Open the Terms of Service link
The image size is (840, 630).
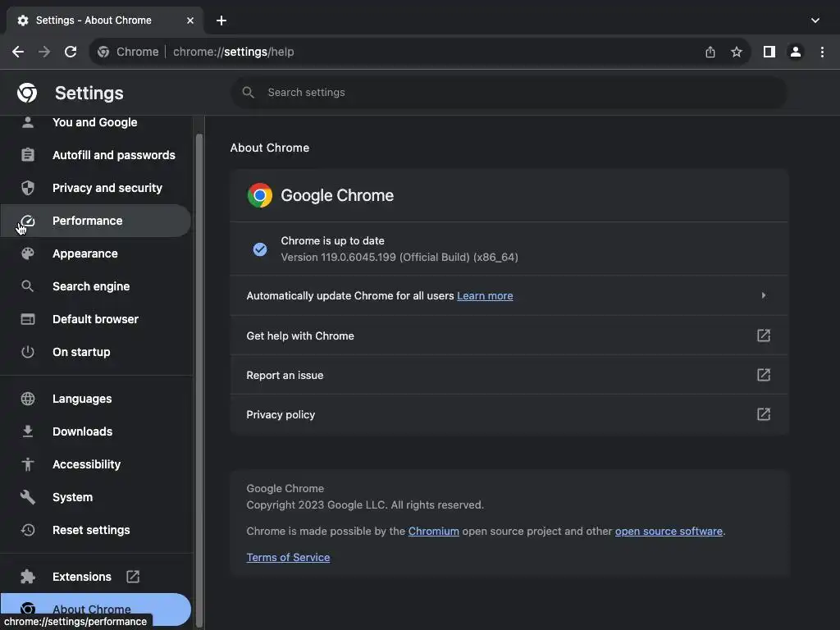click(288, 557)
